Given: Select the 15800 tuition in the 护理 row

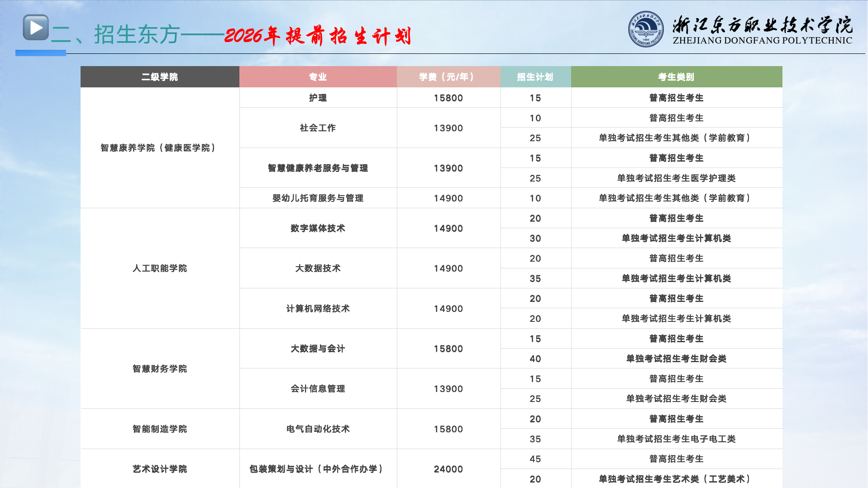Looking at the screenshot, I should pos(448,98).
